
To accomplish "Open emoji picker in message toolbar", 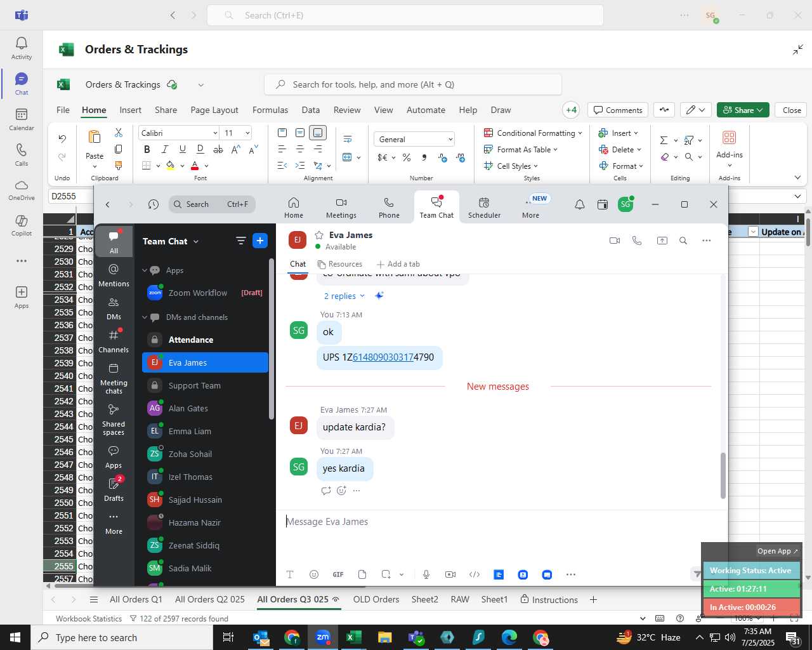I will (x=314, y=574).
